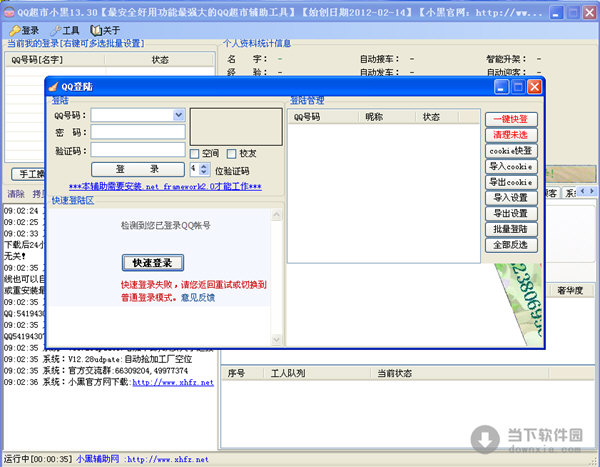Open the status bar xhfz.net link
The height and width of the screenshot is (467, 600).
coord(168,459)
